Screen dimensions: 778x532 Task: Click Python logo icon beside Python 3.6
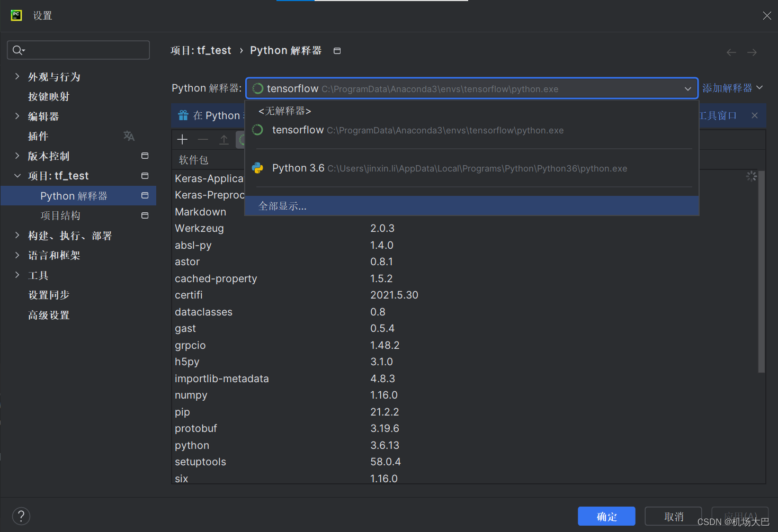257,168
